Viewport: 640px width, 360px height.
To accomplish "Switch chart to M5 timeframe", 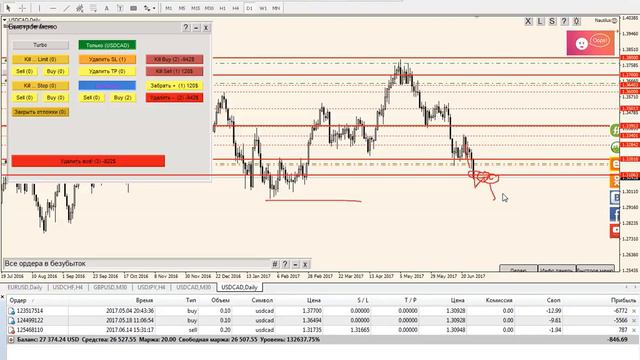I will click(x=182, y=8).
